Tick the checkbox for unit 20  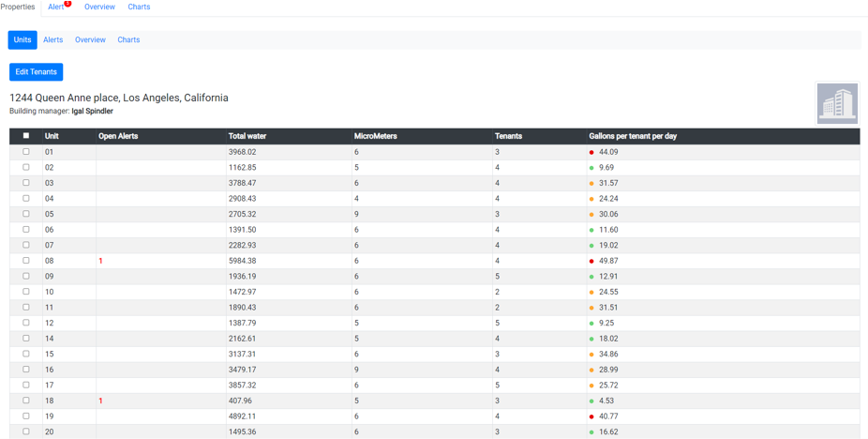point(26,431)
